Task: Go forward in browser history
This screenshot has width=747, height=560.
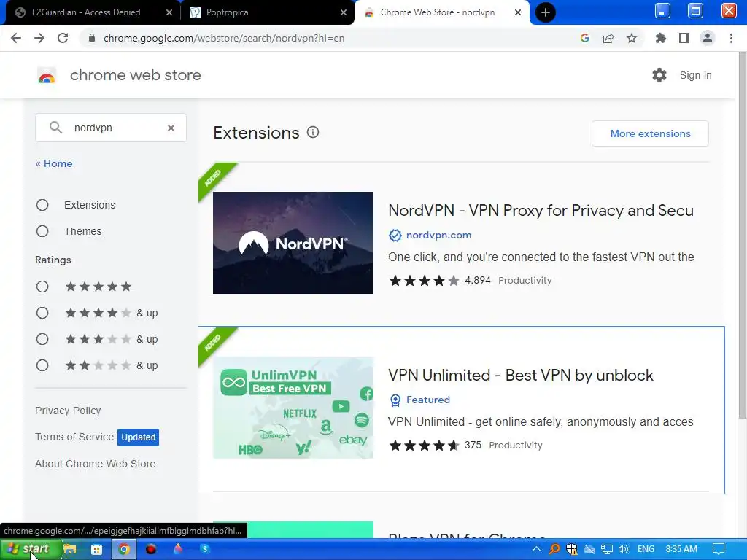Action: click(x=39, y=38)
